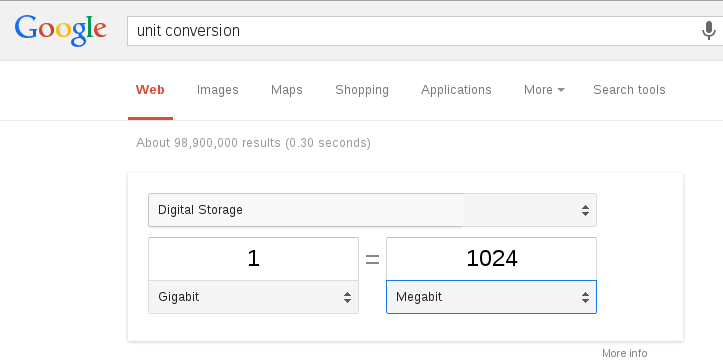The height and width of the screenshot is (360, 723).
Task: Open the Digital Storage category dropdown
Action: coord(372,210)
